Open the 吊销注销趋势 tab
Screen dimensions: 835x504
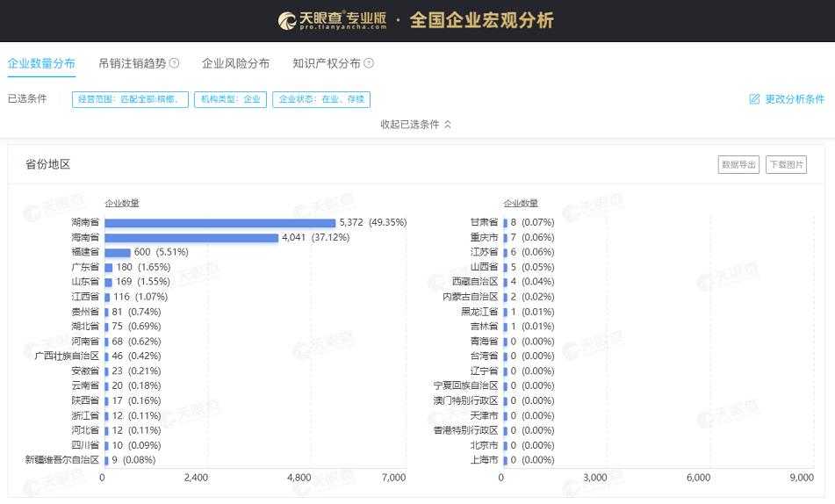(x=132, y=63)
